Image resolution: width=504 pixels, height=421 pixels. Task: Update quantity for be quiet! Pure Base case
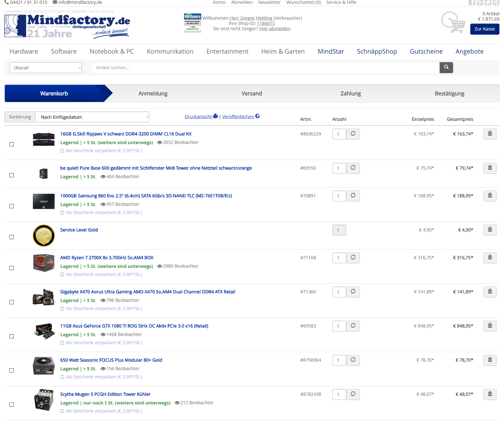point(353,168)
